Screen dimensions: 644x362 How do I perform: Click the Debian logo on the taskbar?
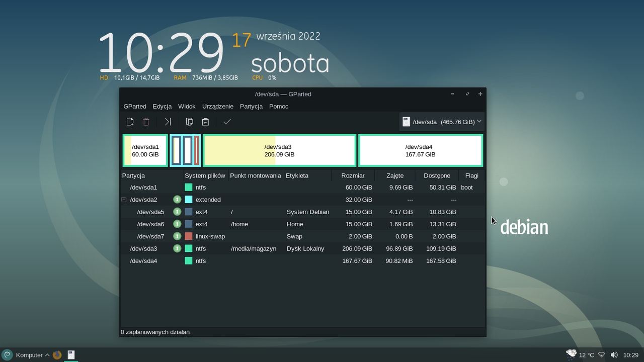(x=7, y=355)
